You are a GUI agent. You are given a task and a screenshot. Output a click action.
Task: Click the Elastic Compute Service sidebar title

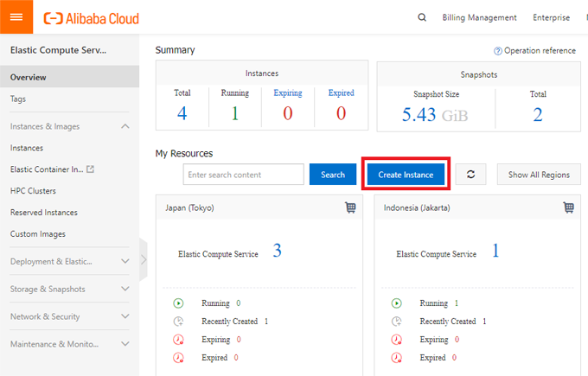[58, 50]
